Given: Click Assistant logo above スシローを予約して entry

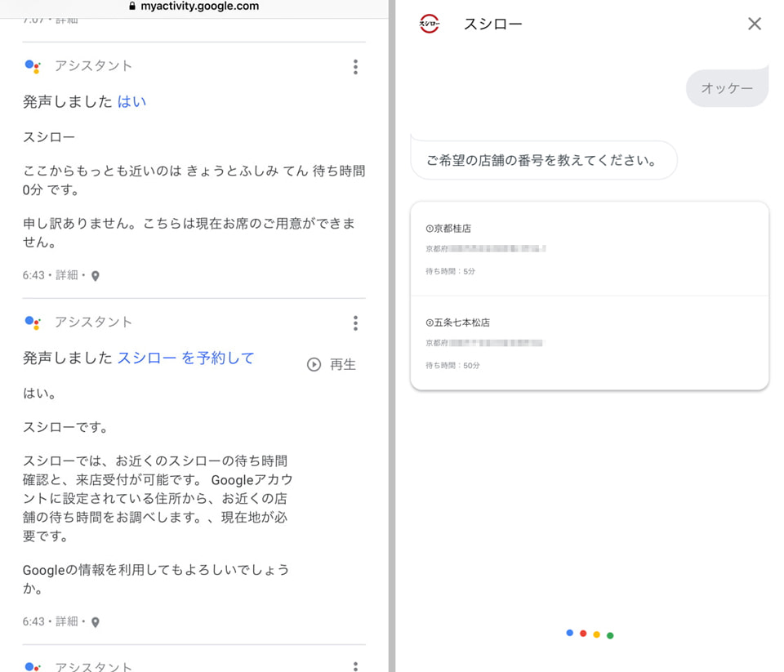Looking at the screenshot, I should tap(33, 323).
